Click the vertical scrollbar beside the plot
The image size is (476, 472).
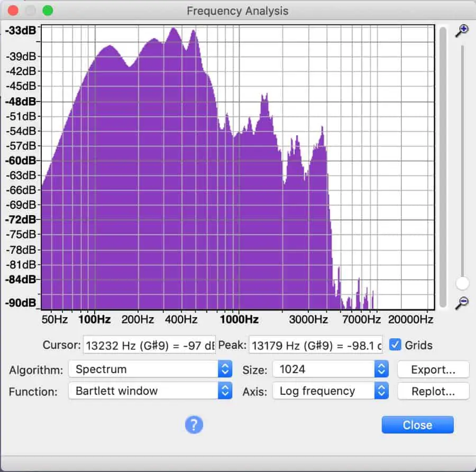coord(443,167)
